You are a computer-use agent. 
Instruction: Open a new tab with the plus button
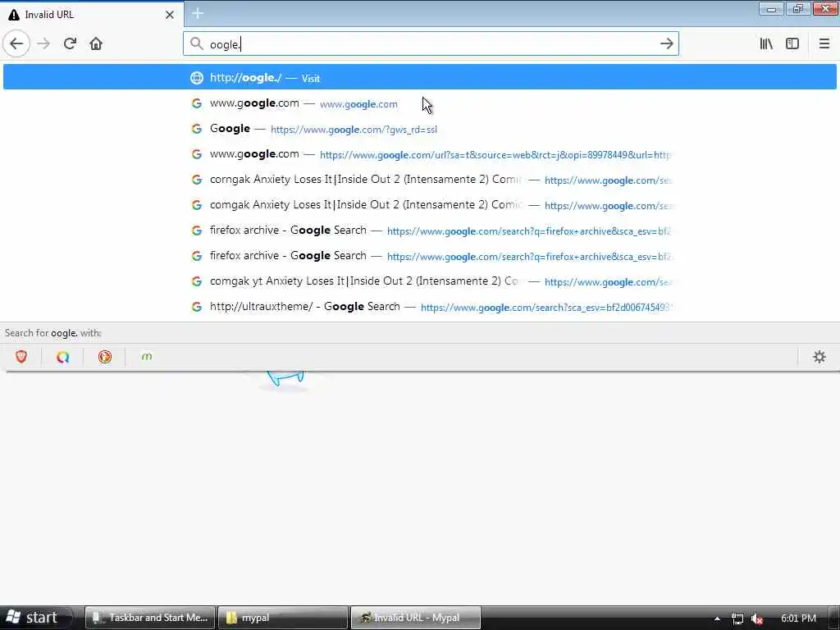[198, 13]
